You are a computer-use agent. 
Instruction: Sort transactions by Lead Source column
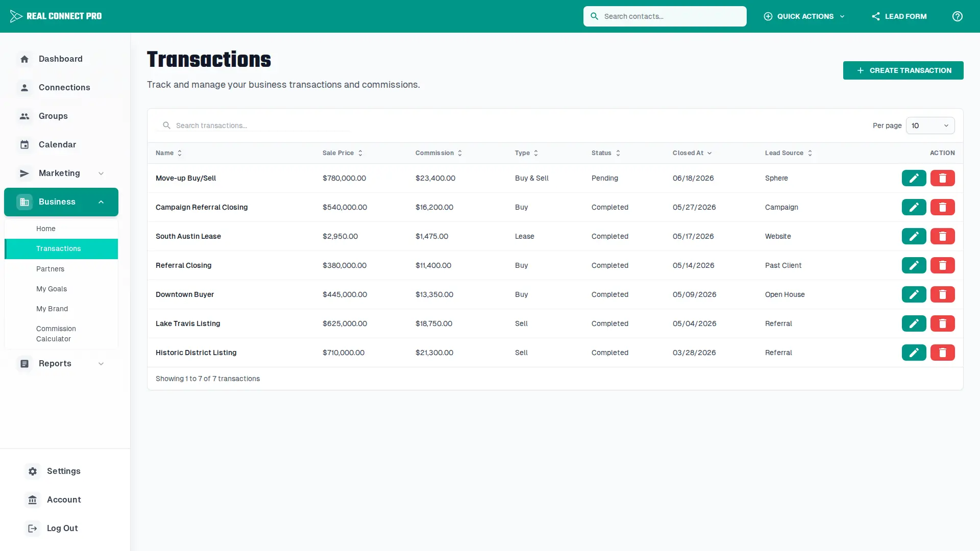point(789,153)
